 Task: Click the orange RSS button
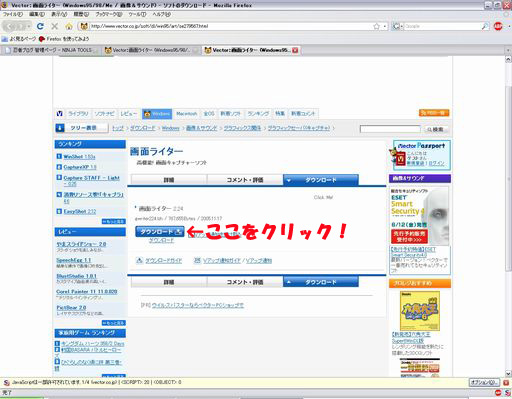[x=434, y=113]
